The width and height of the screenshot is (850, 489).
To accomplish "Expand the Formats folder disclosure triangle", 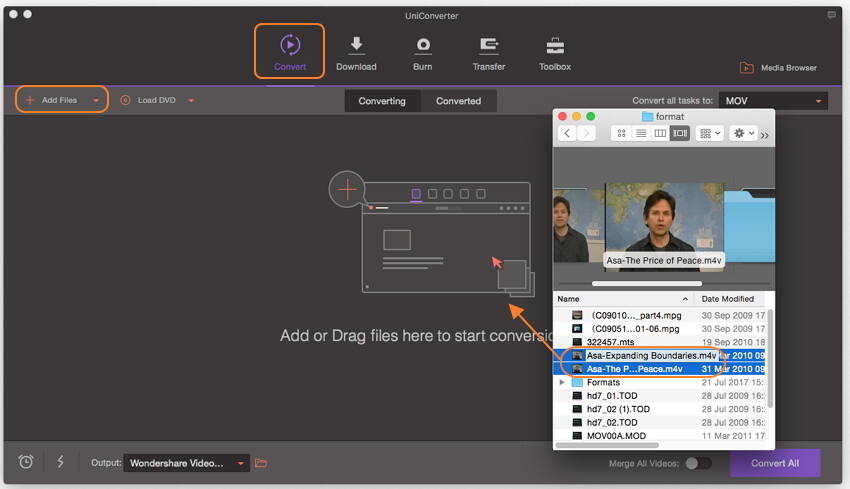I will pos(562,382).
